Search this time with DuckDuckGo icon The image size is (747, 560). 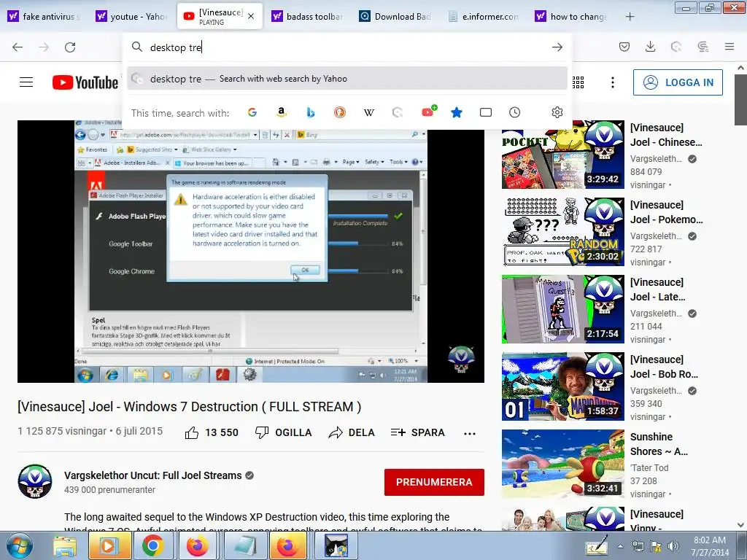(340, 112)
